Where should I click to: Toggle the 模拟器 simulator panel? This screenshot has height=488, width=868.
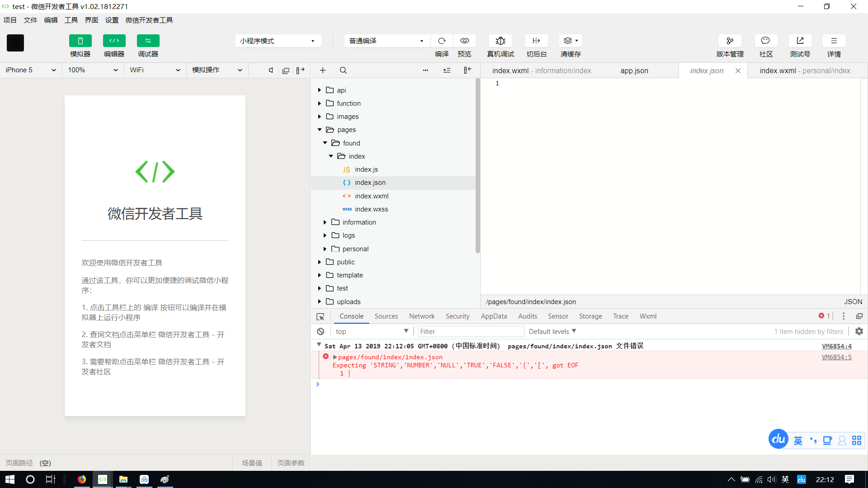click(80, 41)
